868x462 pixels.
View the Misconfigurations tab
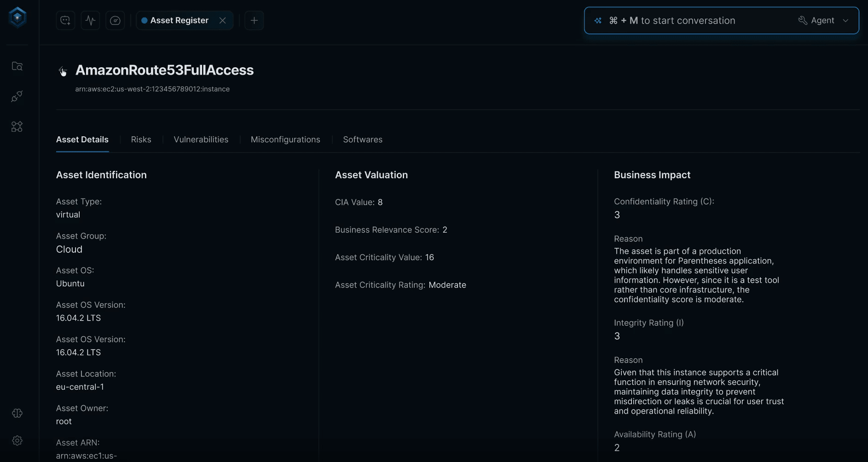285,140
